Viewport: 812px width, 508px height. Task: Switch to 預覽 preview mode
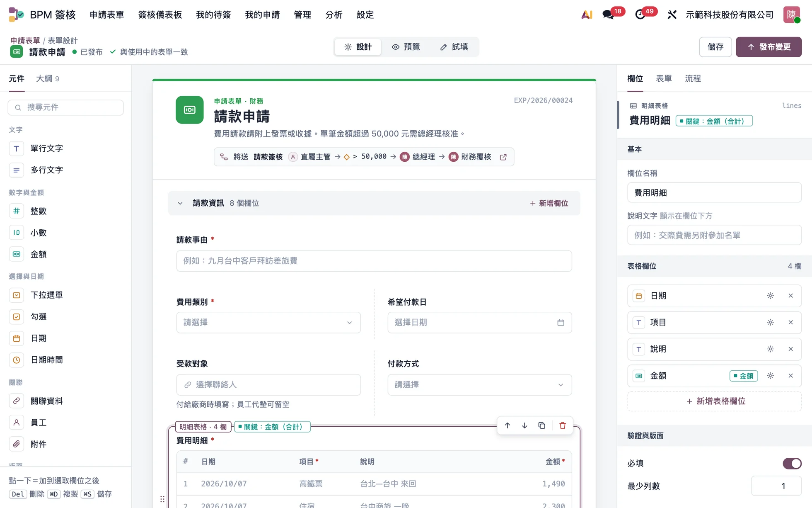(x=406, y=47)
